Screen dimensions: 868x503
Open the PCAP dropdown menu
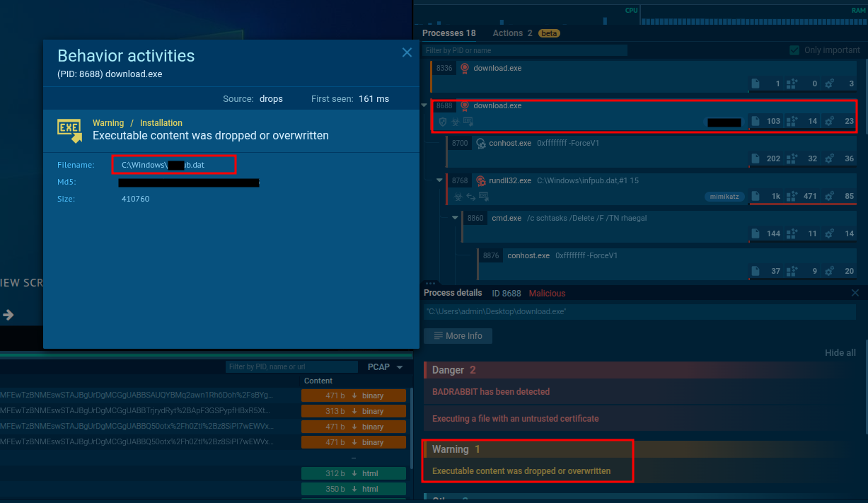point(386,367)
